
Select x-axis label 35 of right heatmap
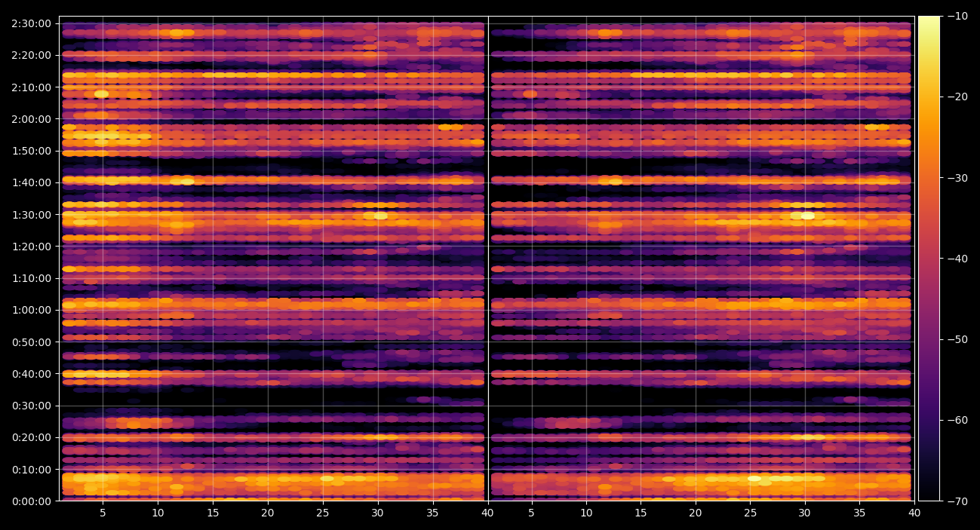(x=860, y=513)
